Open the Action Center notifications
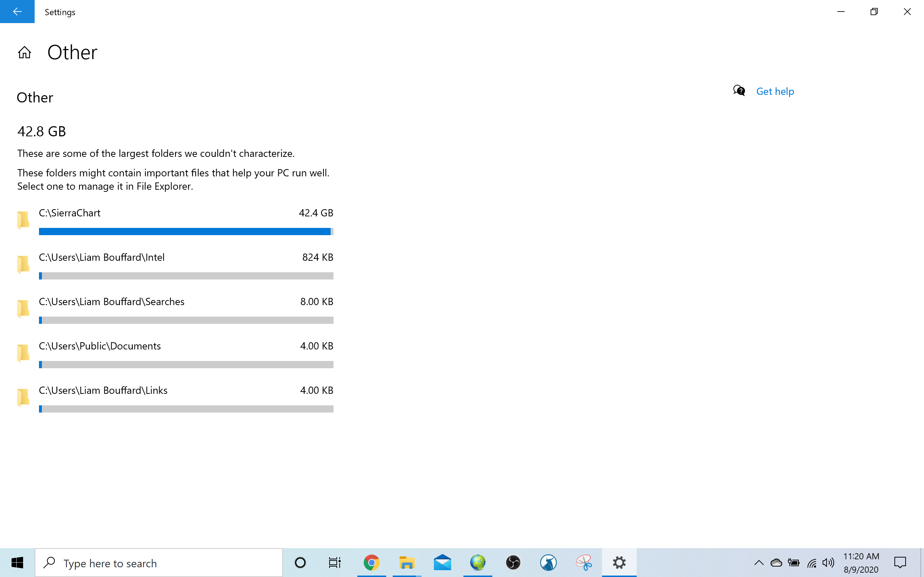This screenshot has width=924, height=577. coord(900,563)
